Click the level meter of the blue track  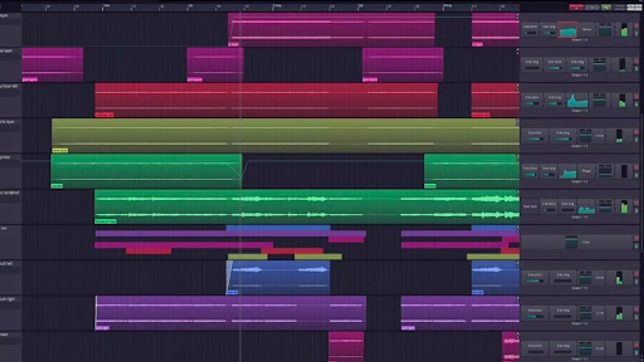coord(619,278)
